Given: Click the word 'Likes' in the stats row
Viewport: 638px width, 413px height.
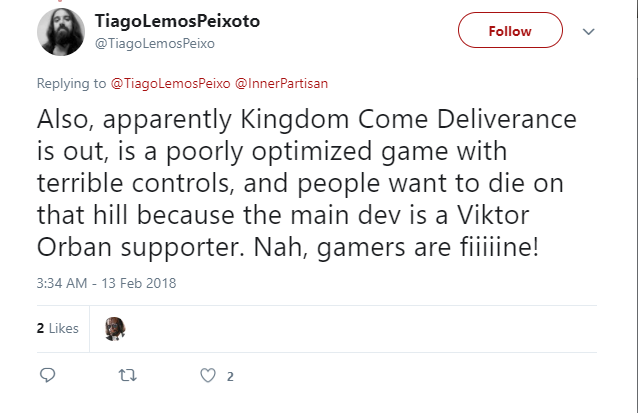Looking at the screenshot, I should [63, 328].
